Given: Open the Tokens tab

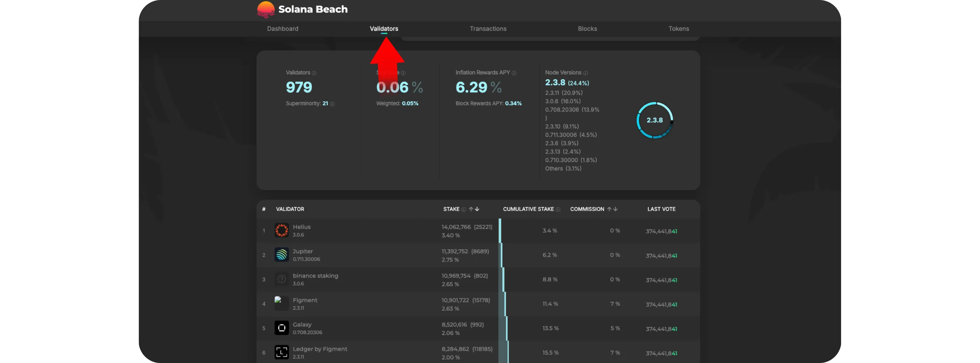Looking at the screenshot, I should pos(678,28).
